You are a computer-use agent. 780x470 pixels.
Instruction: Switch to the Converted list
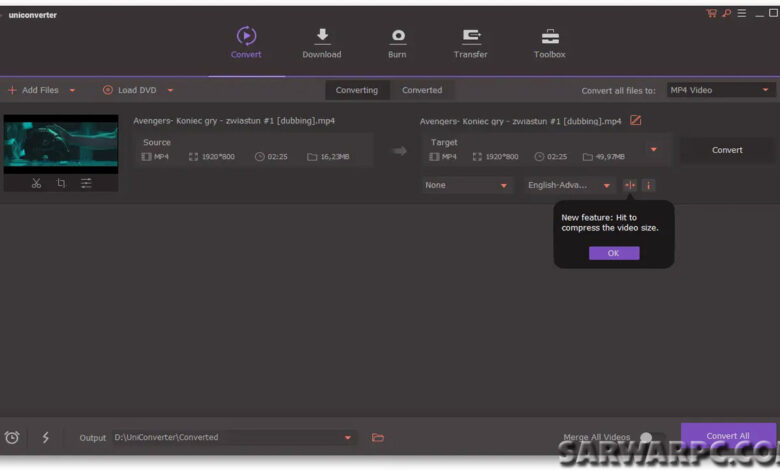422,90
